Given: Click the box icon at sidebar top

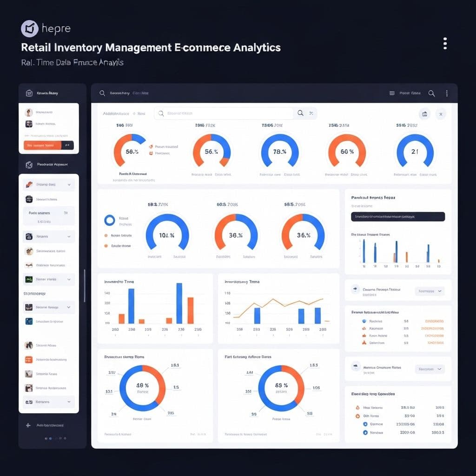Looking at the screenshot, I should click(29, 93).
